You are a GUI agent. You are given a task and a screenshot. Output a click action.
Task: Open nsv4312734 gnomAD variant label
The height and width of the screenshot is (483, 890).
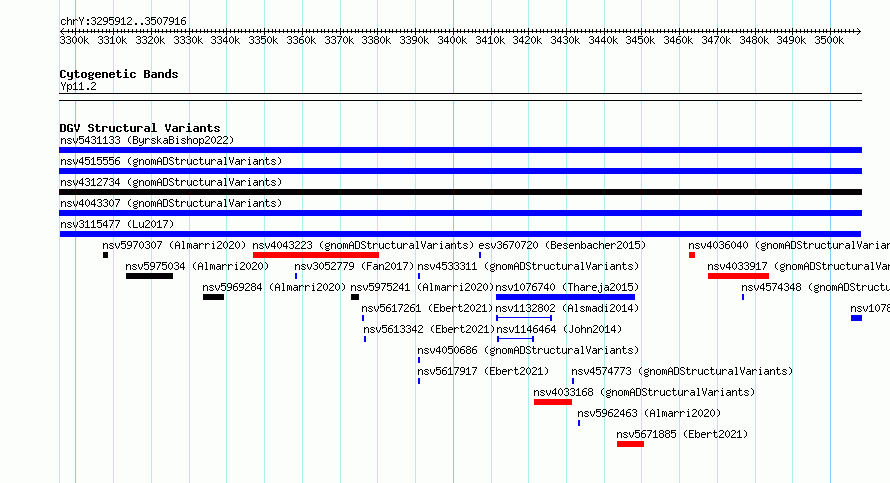(171, 182)
